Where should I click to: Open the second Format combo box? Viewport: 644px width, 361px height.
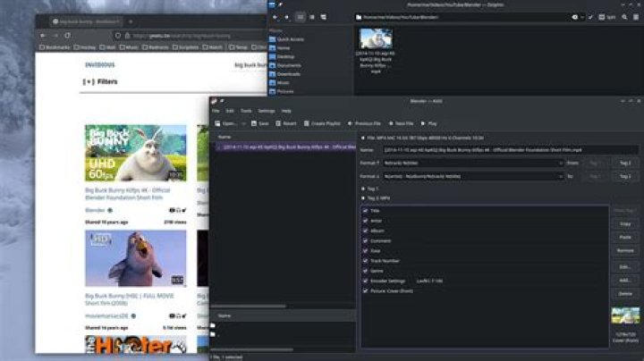[x=473, y=176]
